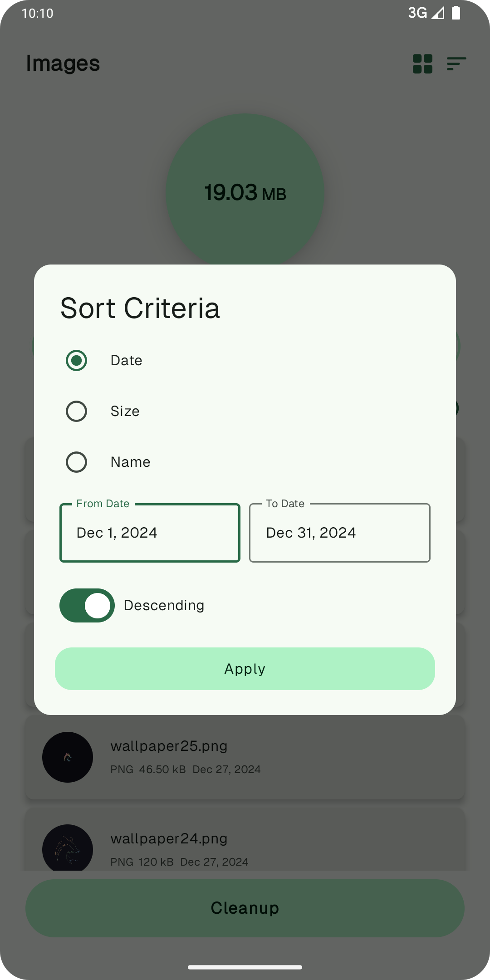Open the sort options icon
Screen dimensions: 490x980
pos(456,64)
